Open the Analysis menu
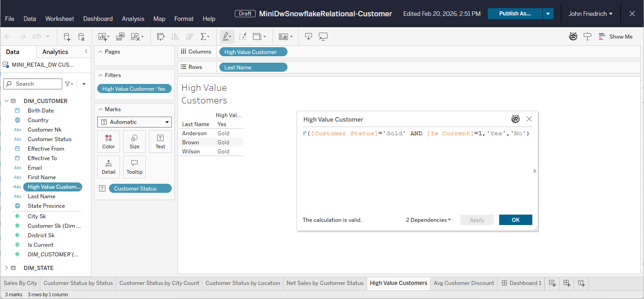644x299 pixels. click(133, 19)
